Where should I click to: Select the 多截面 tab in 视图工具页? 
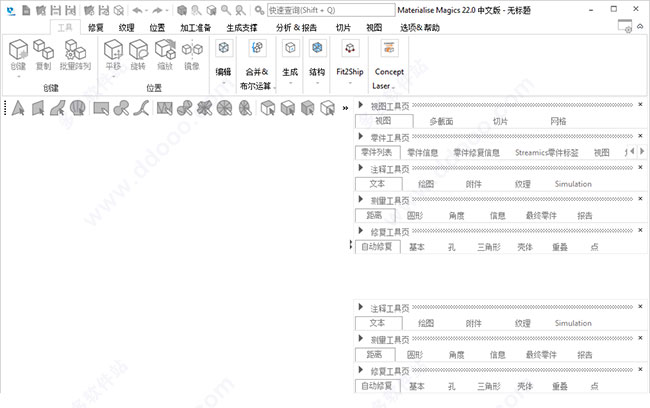(x=441, y=121)
